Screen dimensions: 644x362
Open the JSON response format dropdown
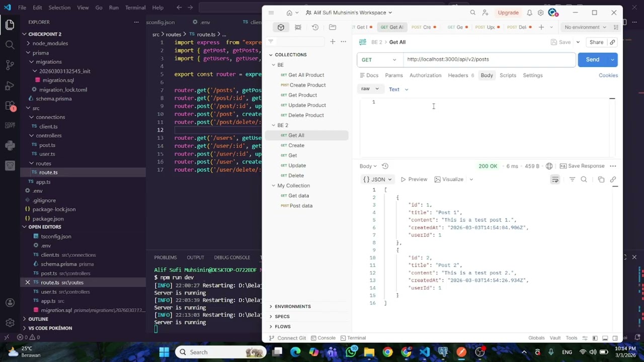377,179
